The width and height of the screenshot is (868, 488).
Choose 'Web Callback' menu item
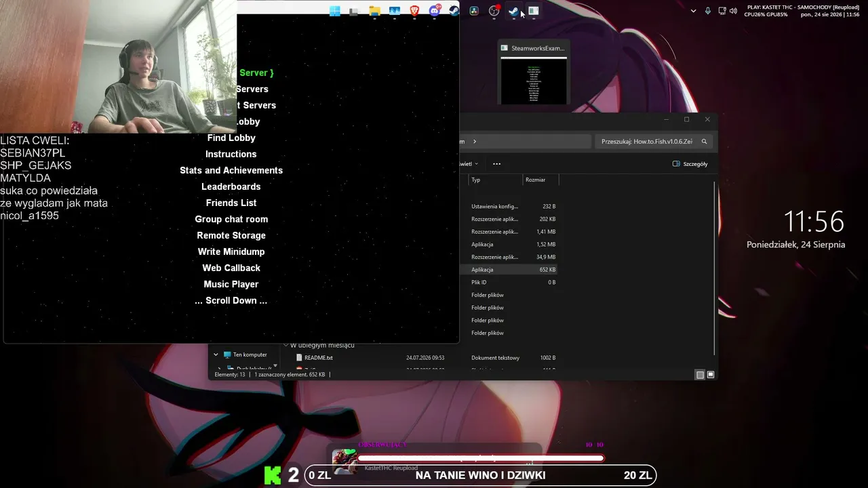231,268
